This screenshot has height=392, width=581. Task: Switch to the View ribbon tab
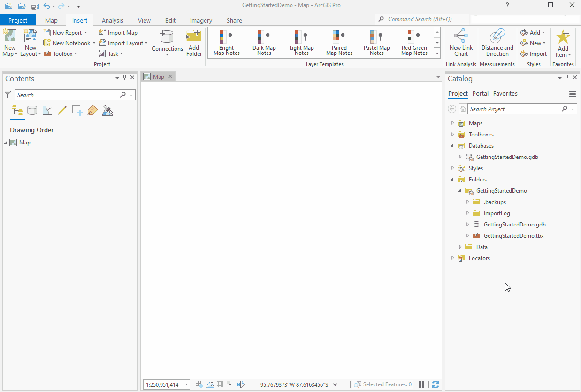click(x=144, y=20)
